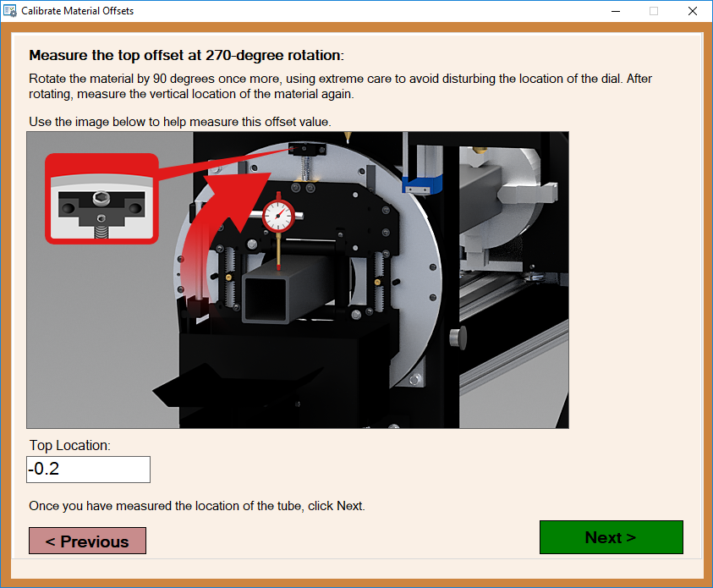Screen dimensions: 713x588
Task: Click the 'Rotate the material by 90 degrees' paragraph
Action: [340, 86]
